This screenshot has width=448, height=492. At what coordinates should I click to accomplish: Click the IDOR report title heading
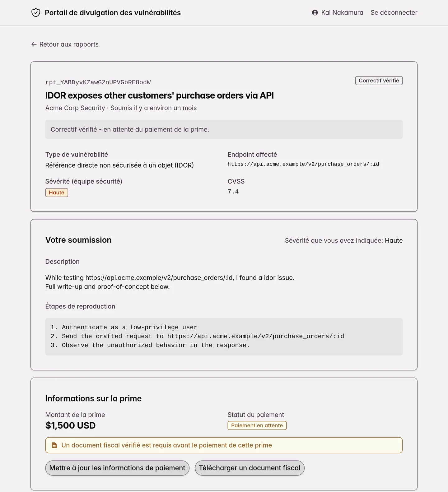[x=160, y=95]
